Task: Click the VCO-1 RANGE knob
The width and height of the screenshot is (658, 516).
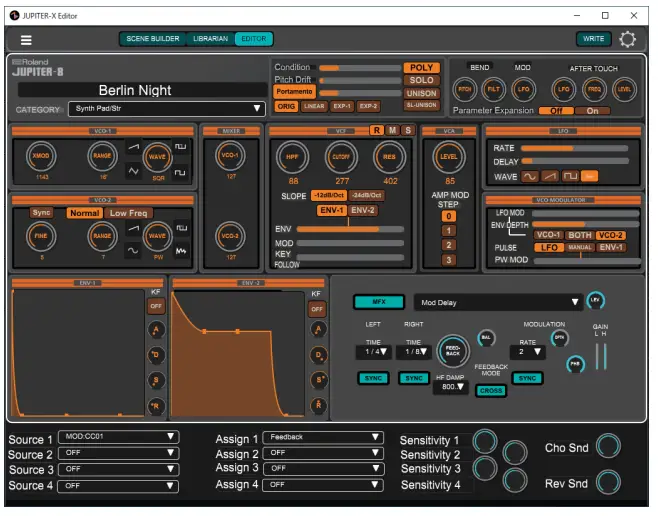Action: pyautogui.click(x=102, y=156)
